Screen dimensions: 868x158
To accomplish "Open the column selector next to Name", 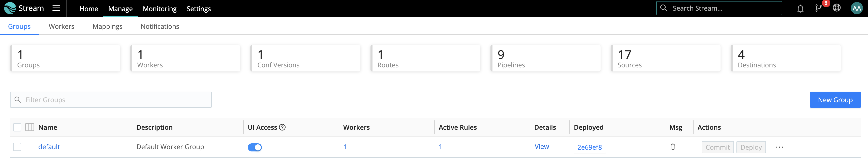I will tap(30, 127).
